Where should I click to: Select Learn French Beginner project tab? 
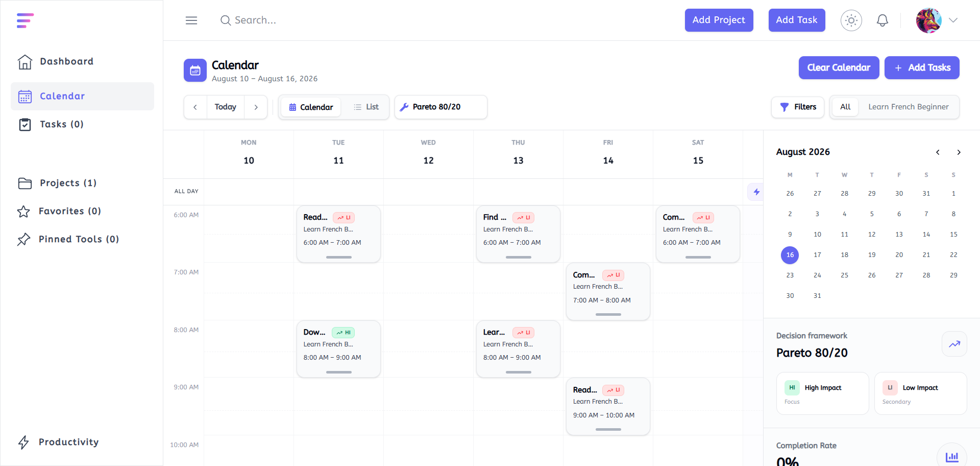point(909,107)
